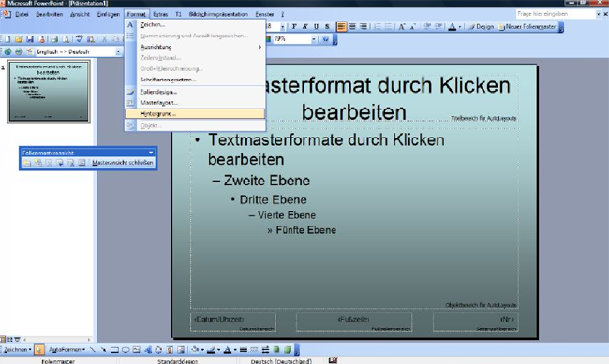This screenshot has height=364, width=609.
Task: Select the slide master thumbnail 1
Action: click(x=49, y=91)
